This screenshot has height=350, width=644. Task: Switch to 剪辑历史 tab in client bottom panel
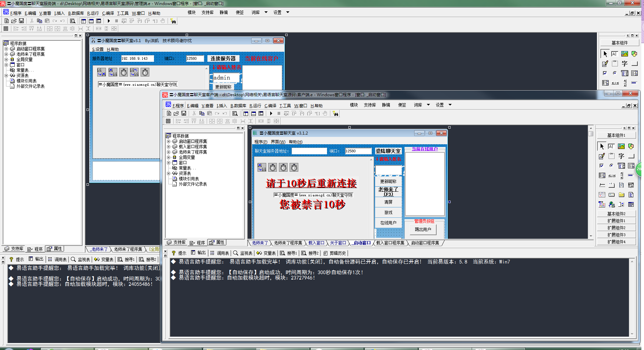[x=334, y=253]
